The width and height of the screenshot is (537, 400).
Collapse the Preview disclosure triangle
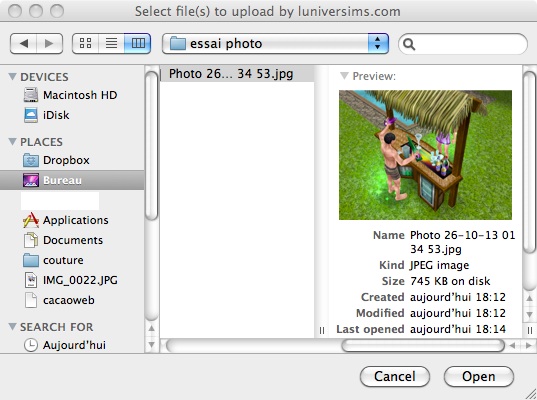pyautogui.click(x=344, y=76)
